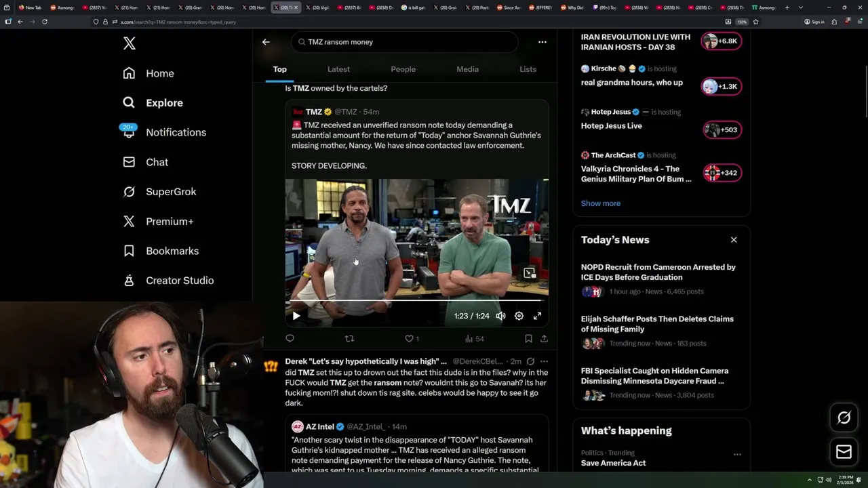The image size is (868, 488).
Task: Click the back arrow beside search box
Action: (266, 42)
